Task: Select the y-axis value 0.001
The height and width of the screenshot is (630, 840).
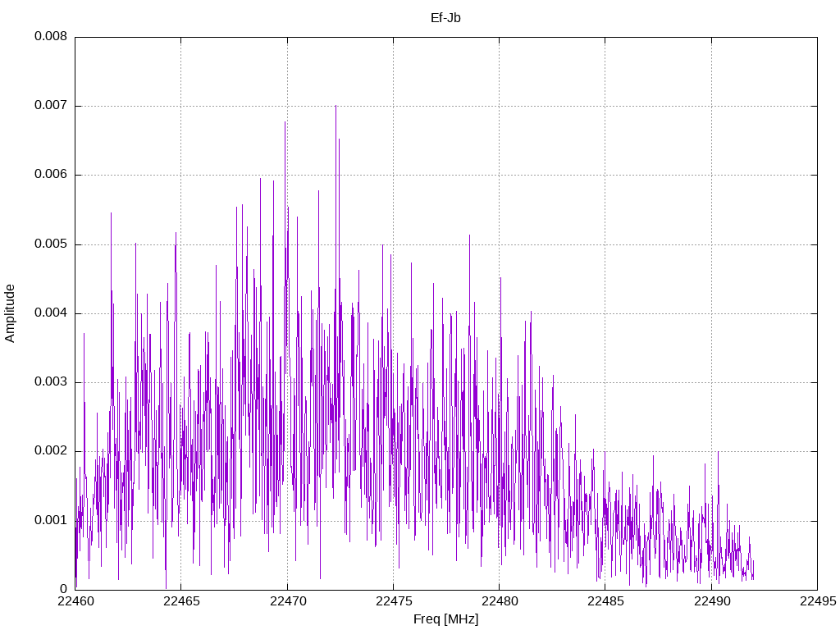Action: pos(51,520)
